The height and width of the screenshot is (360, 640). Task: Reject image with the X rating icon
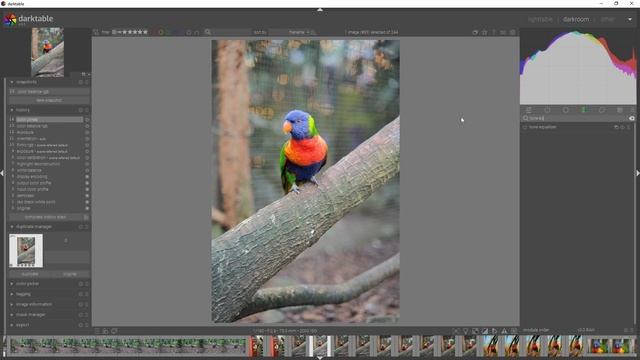(114, 32)
